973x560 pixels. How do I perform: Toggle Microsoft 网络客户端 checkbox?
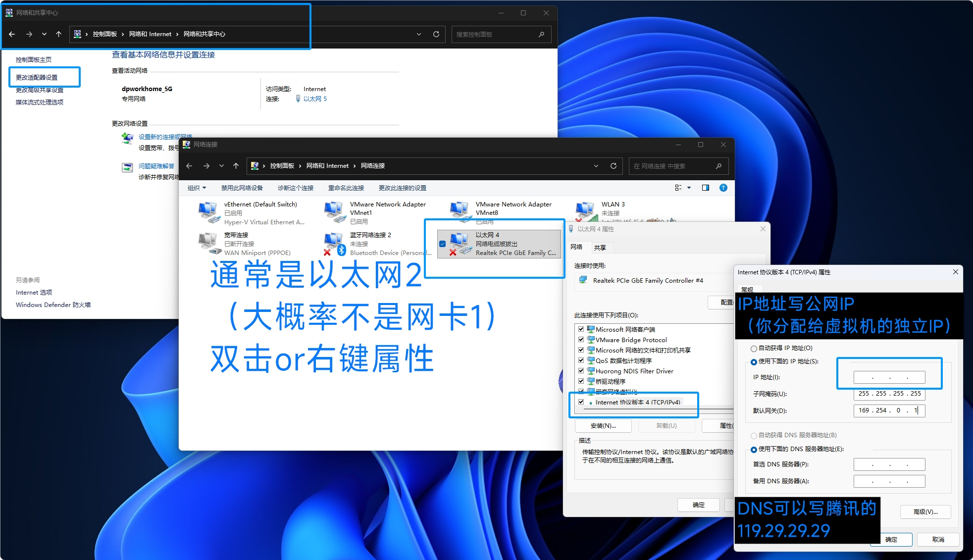pyautogui.click(x=581, y=329)
